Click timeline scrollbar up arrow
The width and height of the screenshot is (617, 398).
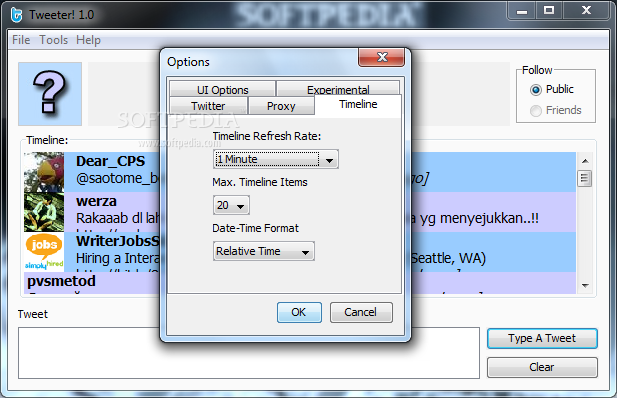(x=585, y=161)
